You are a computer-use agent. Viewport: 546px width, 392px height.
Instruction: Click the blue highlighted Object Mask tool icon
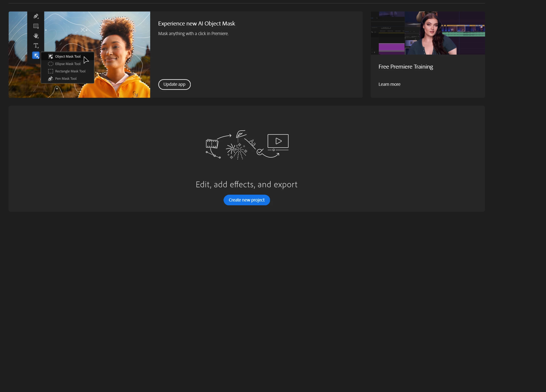coord(36,55)
